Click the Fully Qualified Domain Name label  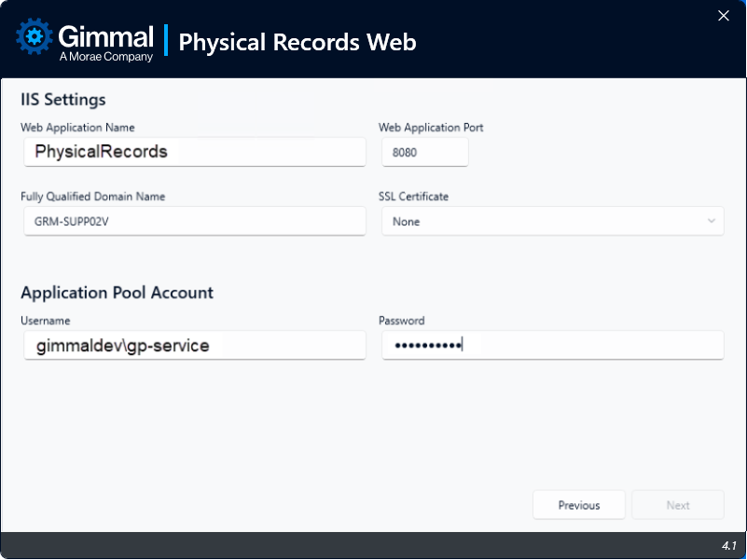coord(92,197)
